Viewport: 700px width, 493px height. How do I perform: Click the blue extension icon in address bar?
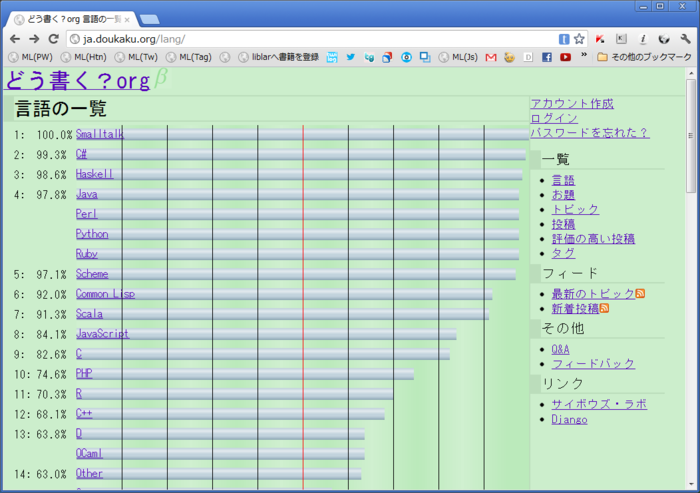(x=564, y=39)
